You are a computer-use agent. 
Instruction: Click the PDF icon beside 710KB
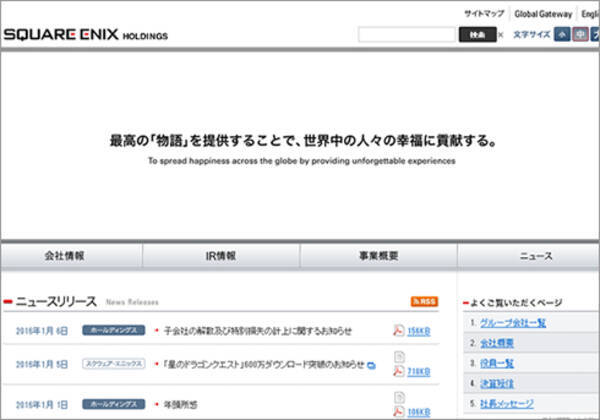(x=398, y=371)
